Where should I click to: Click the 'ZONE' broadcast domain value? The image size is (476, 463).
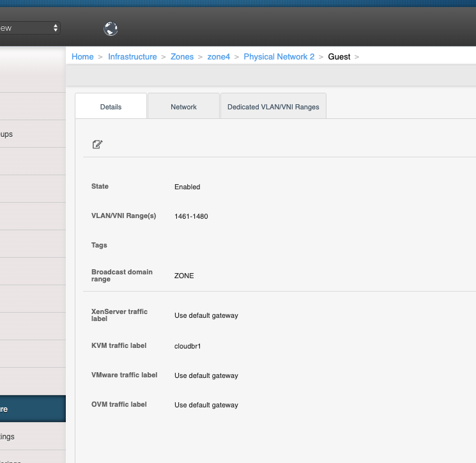(184, 276)
